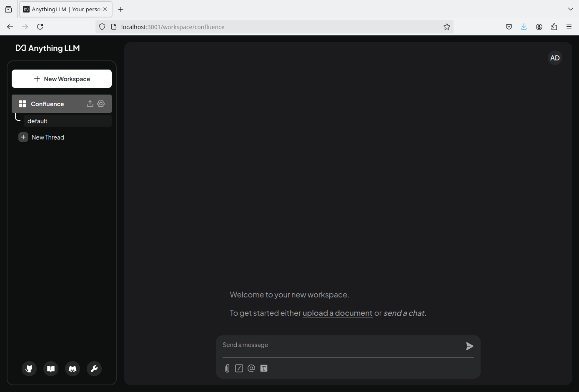Open the recent browsing tab overview icon
The height and width of the screenshot is (392, 579).
(x=8, y=9)
